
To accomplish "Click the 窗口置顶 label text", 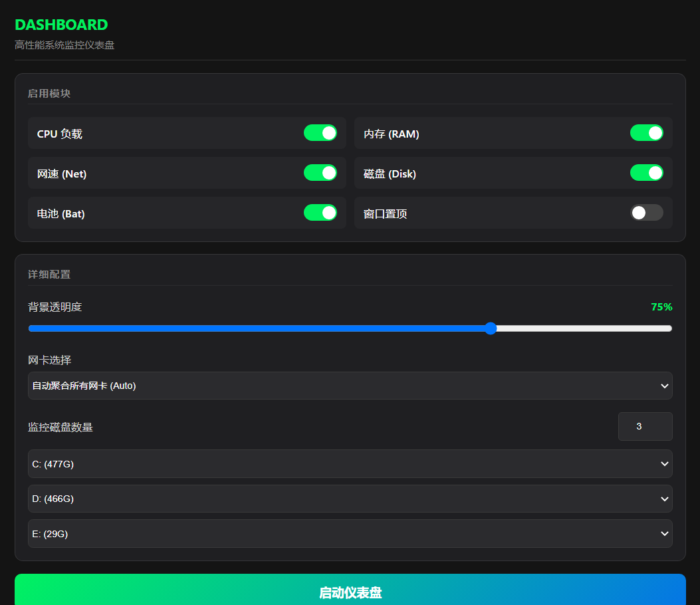I will (x=386, y=214).
